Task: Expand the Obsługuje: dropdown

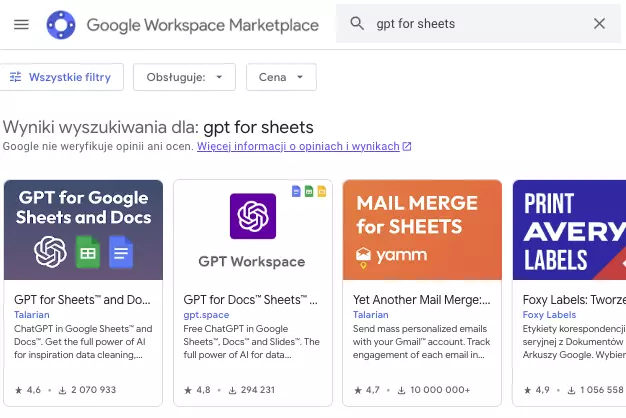Action: 184,77
